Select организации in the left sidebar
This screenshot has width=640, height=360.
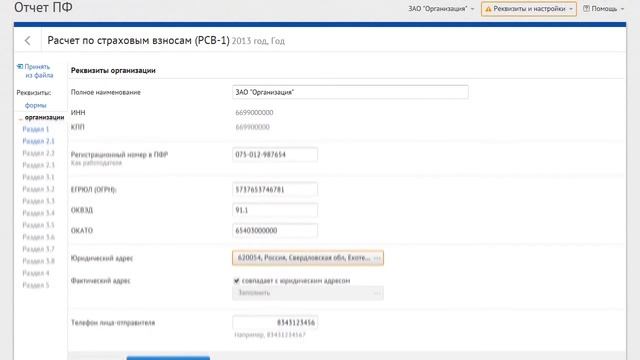tap(44, 118)
